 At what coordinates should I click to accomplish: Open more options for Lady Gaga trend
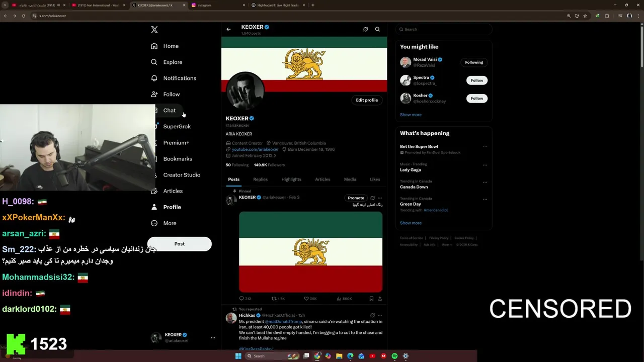pyautogui.click(x=485, y=164)
